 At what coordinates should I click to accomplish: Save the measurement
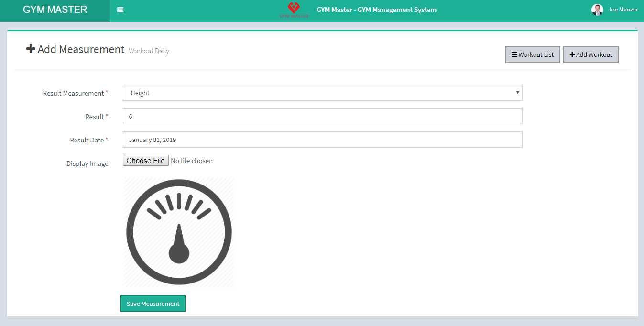[153, 304]
